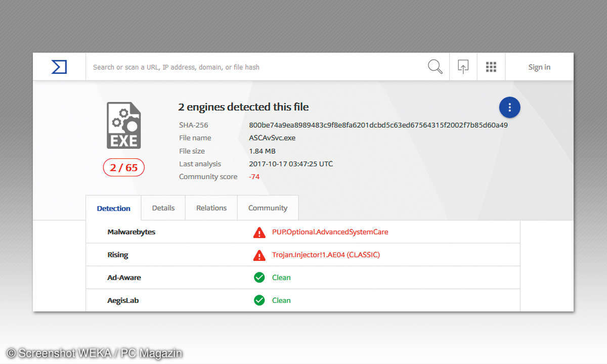The width and height of the screenshot is (607, 364).
Task: Click the Trojan.Injector!1.AE04 (CLASSIC) result
Action: 326,255
